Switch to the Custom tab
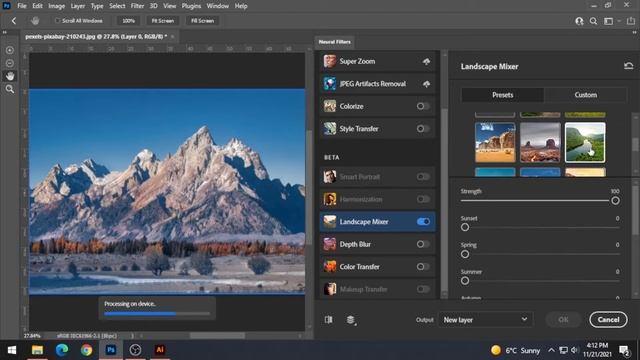The width and height of the screenshot is (640, 360). pyautogui.click(x=585, y=95)
